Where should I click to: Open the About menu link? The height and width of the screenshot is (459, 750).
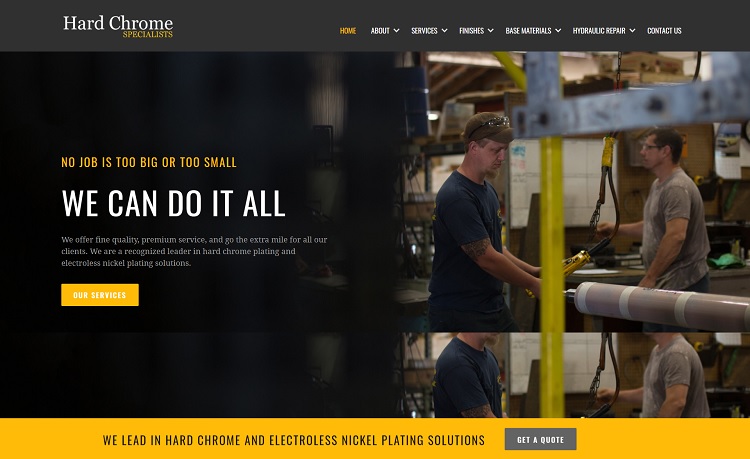[x=380, y=31]
